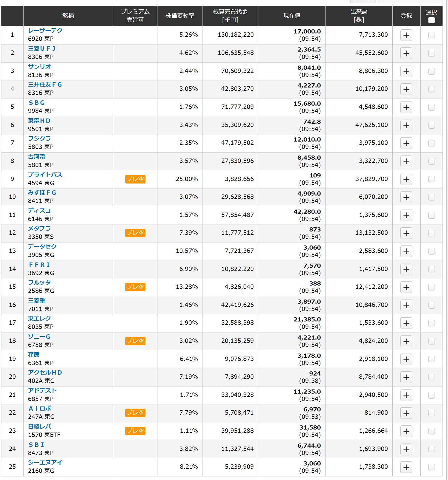Click the 42,280.0 price for ディスコ

click(x=307, y=212)
